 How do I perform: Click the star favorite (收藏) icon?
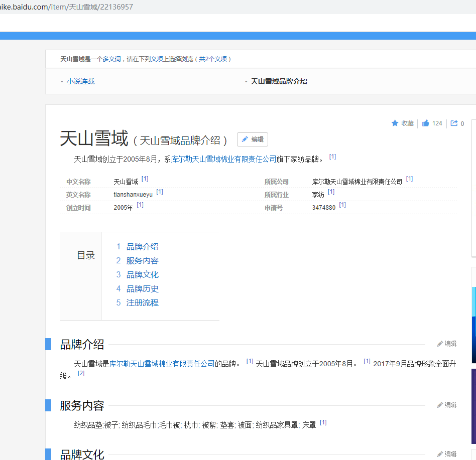[x=395, y=123]
